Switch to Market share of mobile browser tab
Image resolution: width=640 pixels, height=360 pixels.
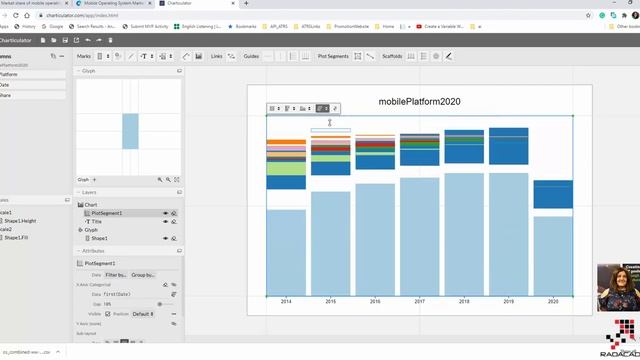34,3
